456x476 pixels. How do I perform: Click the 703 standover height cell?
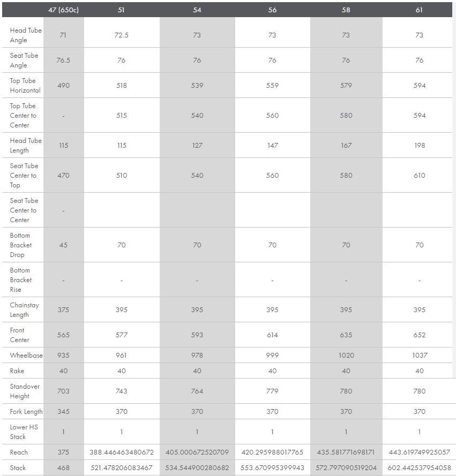pyautogui.click(x=63, y=391)
